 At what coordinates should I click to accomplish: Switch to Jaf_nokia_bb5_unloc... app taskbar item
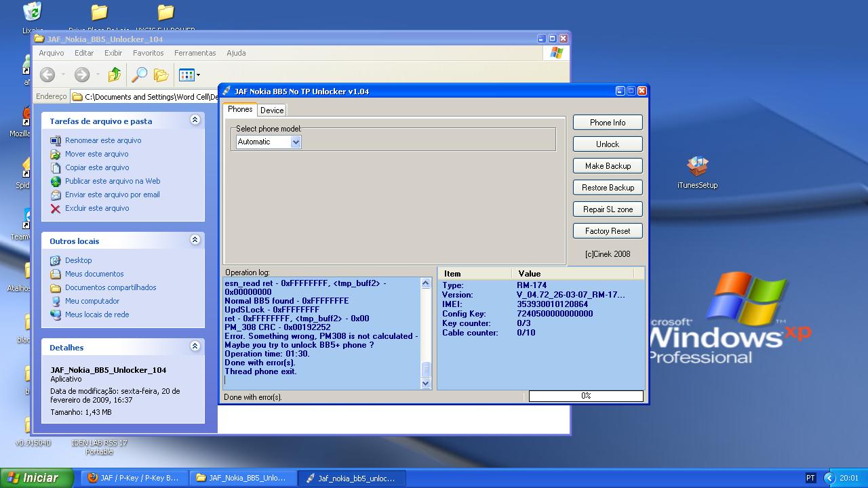coord(351,478)
